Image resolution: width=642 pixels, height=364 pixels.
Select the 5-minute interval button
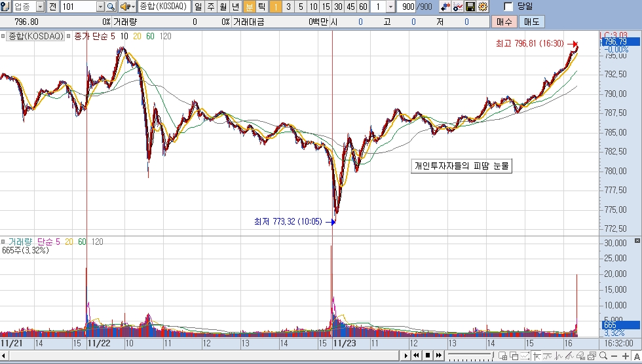300,7
